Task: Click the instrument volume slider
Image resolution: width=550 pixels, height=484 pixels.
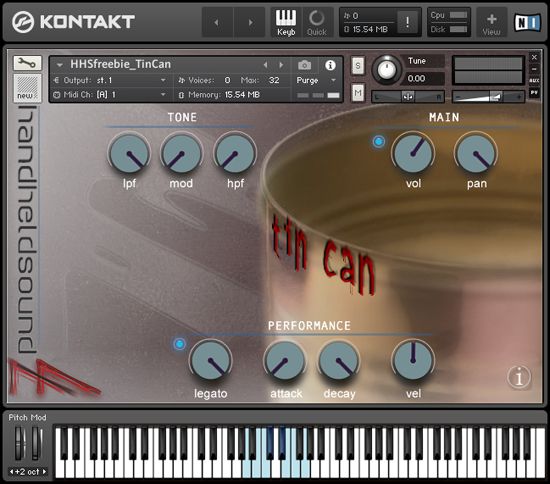Action: pos(489,96)
